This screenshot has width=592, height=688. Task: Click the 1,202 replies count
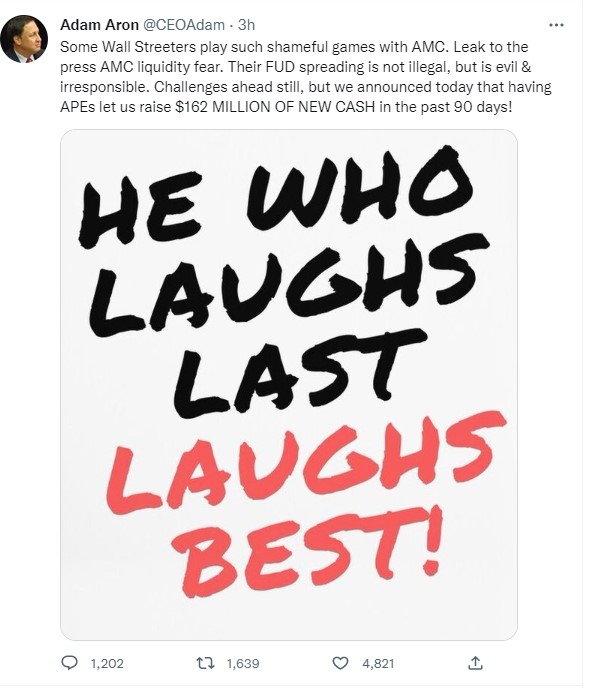point(107,663)
